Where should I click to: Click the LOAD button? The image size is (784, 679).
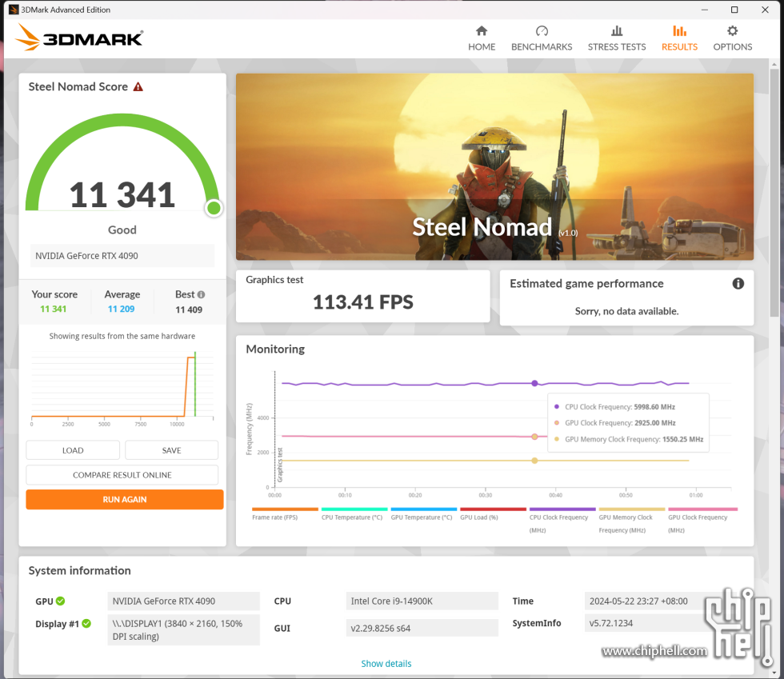point(73,450)
